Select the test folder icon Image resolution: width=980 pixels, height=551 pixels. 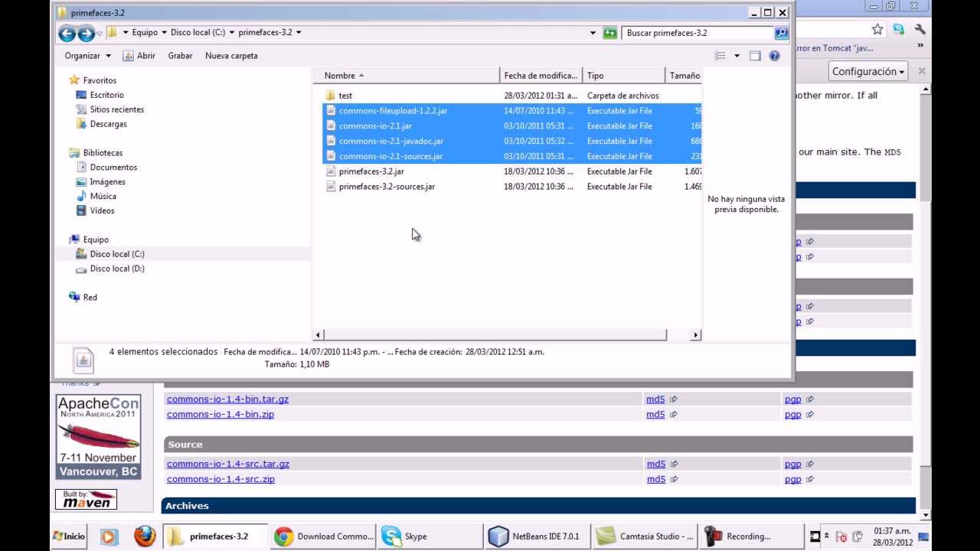[x=331, y=96]
